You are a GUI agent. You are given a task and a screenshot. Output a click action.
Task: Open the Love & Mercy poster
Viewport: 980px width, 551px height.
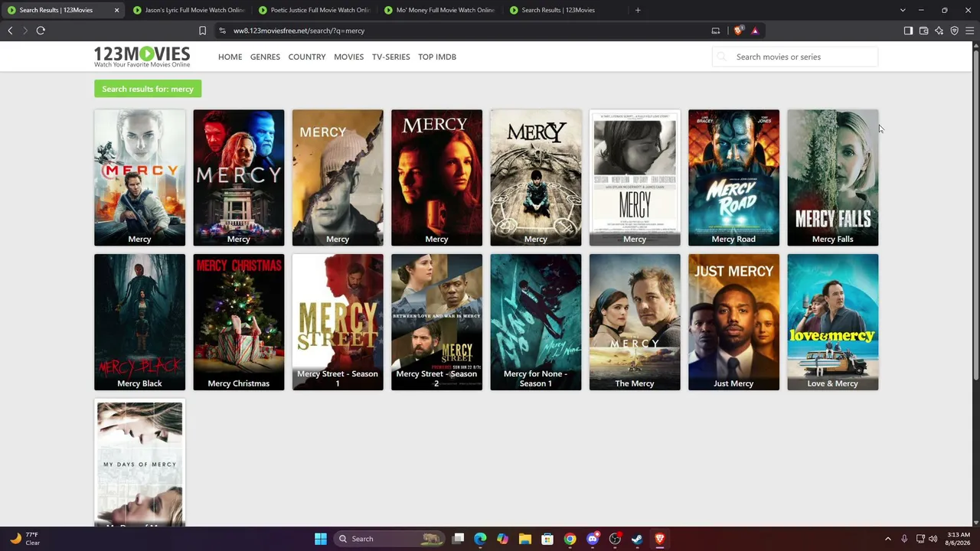pos(832,322)
